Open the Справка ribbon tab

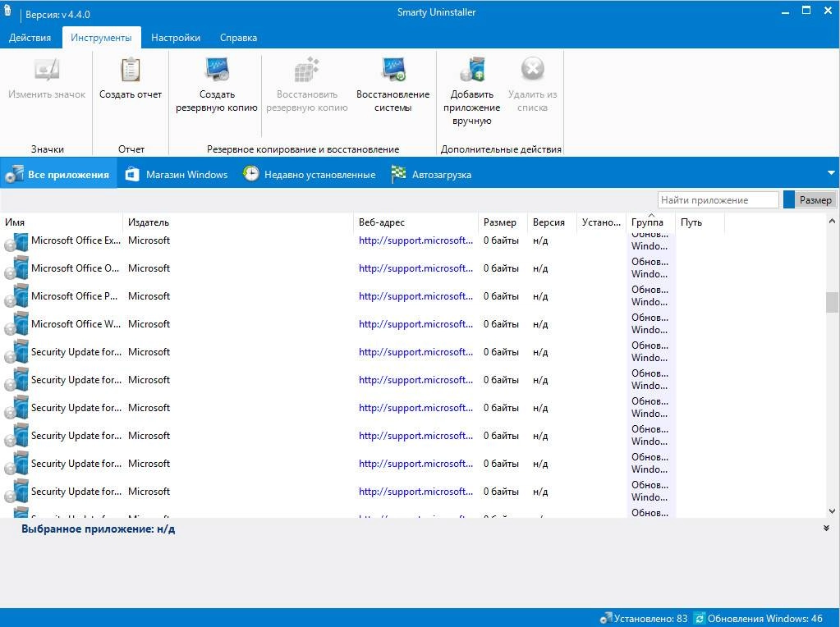coord(238,38)
